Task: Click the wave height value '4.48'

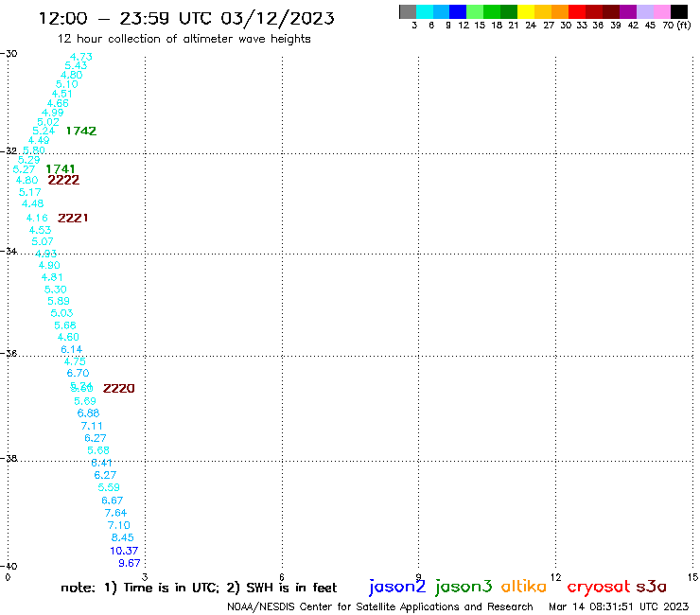Action: click(x=33, y=203)
